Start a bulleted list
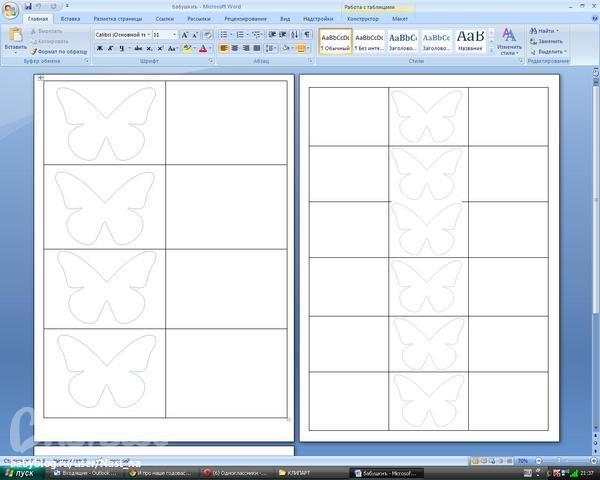Image resolution: width=600 pixels, height=480 pixels. pyautogui.click(x=224, y=35)
